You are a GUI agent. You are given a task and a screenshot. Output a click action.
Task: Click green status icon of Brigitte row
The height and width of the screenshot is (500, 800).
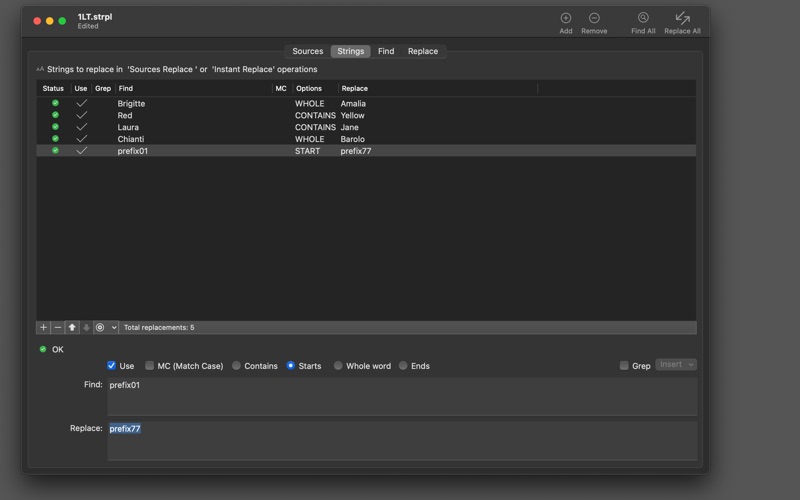[x=55, y=103]
